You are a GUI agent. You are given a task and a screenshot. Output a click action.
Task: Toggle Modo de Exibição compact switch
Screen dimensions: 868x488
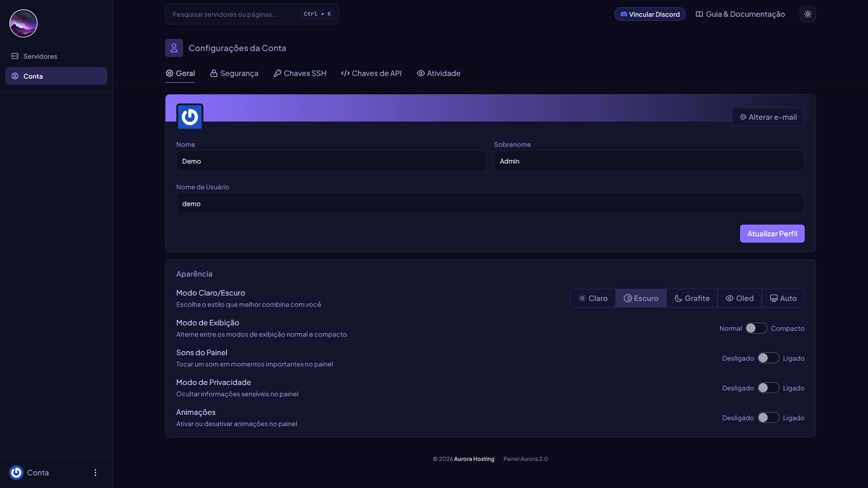756,328
